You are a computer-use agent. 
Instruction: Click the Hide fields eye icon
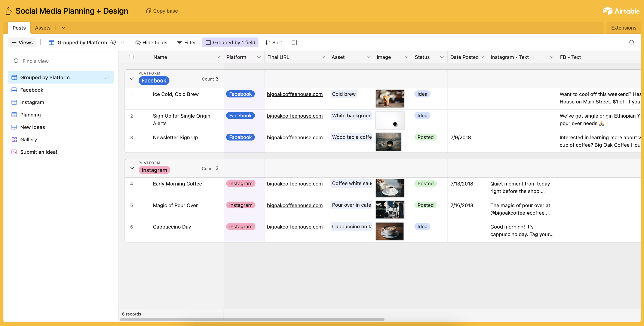point(138,43)
